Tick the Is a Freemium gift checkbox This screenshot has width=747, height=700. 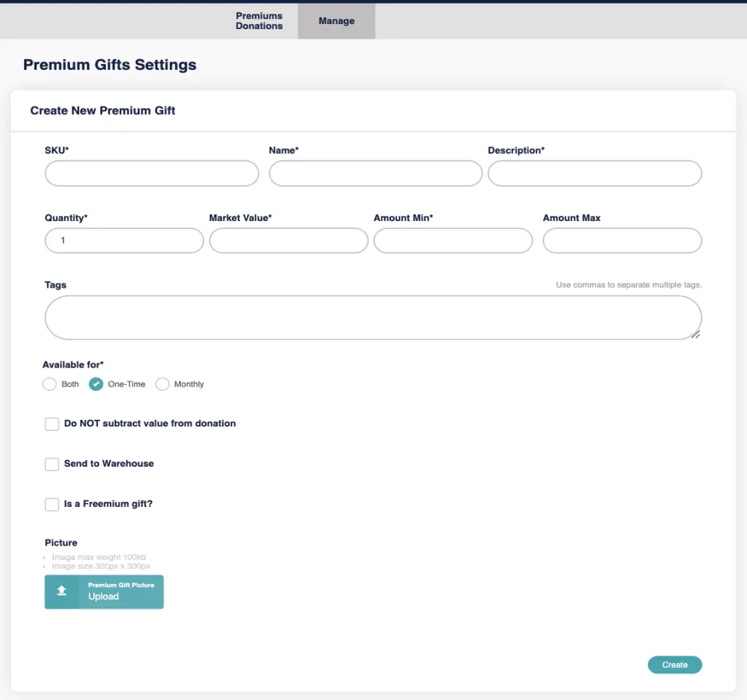52,505
